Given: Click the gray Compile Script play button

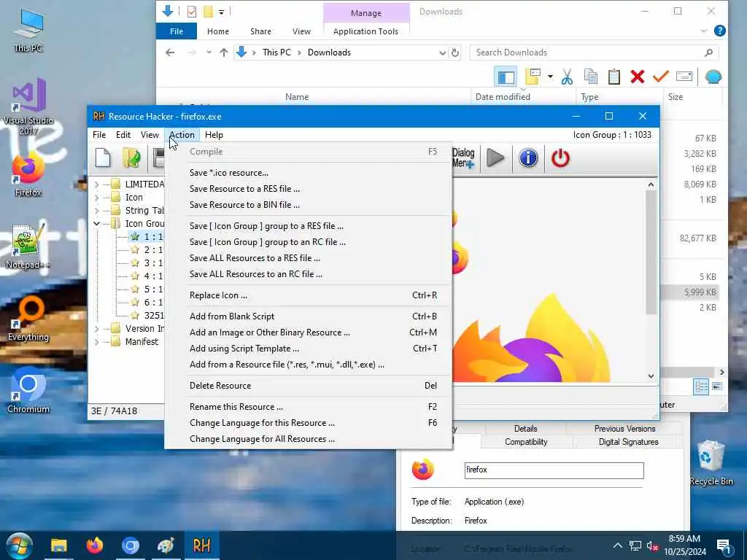Looking at the screenshot, I should point(495,158).
